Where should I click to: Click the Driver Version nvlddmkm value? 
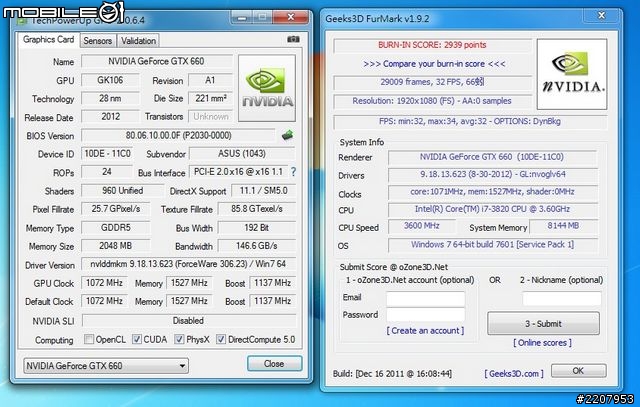[x=189, y=264]
